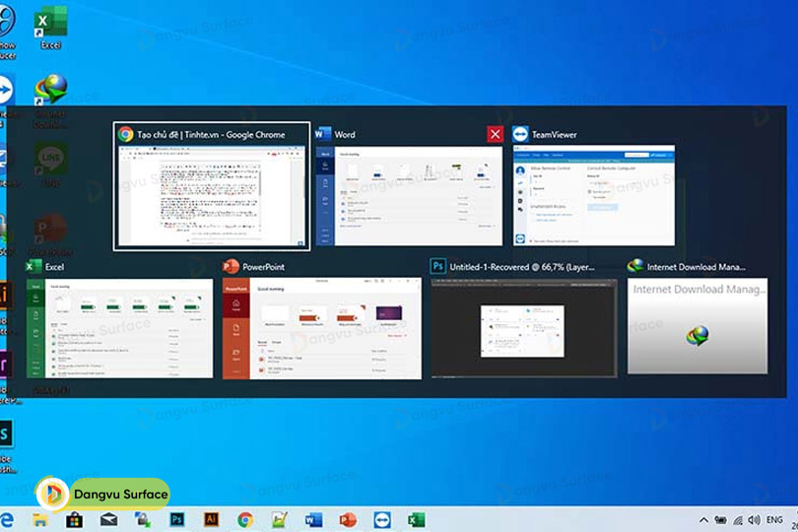Choose the PowerPoint window preview

coord(322,328)
